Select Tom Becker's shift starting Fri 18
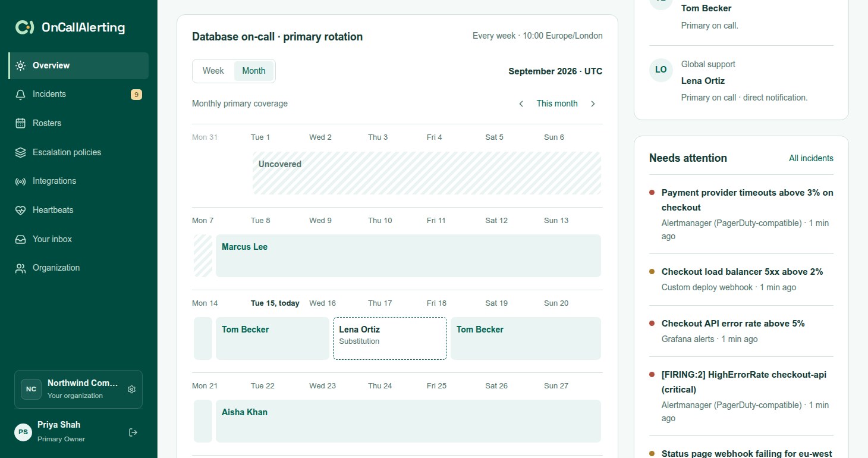The image size is (868, 458). pos(526,338)
